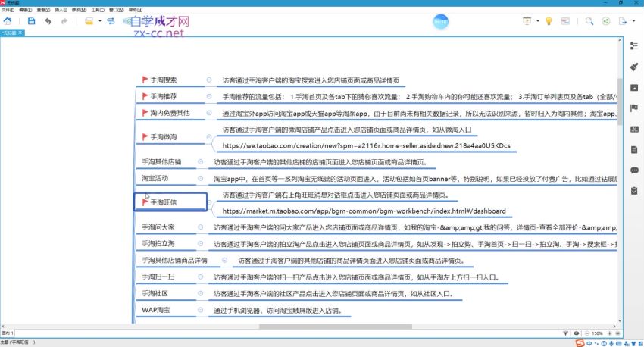Screen dimensions: 644x347
Task: Click the export document icon
Action: click(623, 21)
